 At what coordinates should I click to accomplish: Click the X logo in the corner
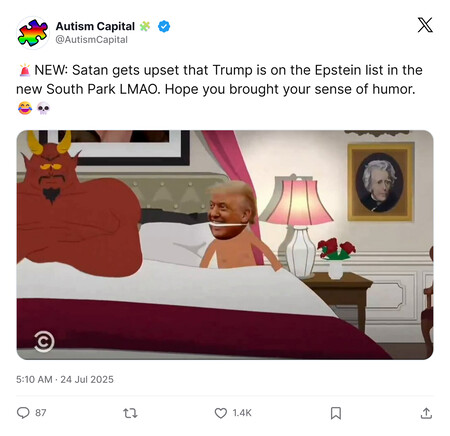(x=425, y=25)
